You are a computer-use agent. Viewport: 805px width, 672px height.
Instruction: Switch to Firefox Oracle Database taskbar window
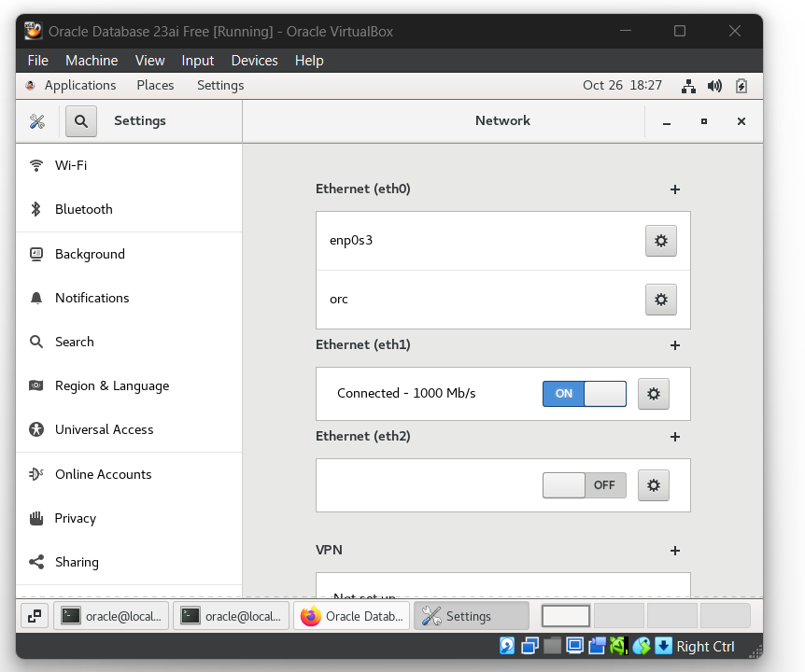(x=352, y=616)
